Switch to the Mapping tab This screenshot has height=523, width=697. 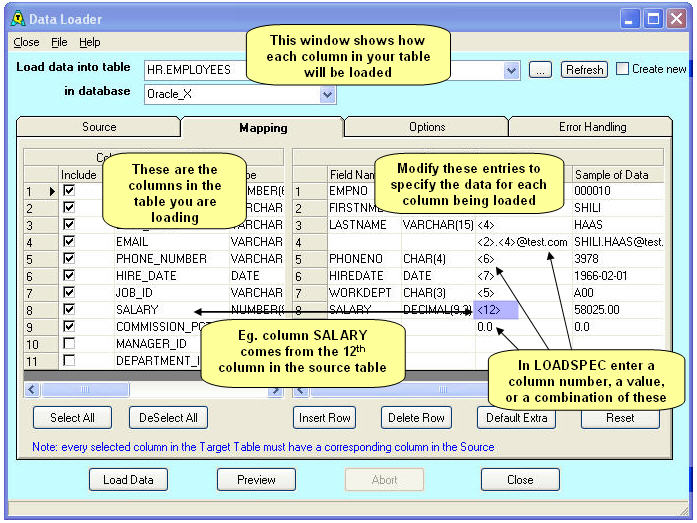pos(263,128)
